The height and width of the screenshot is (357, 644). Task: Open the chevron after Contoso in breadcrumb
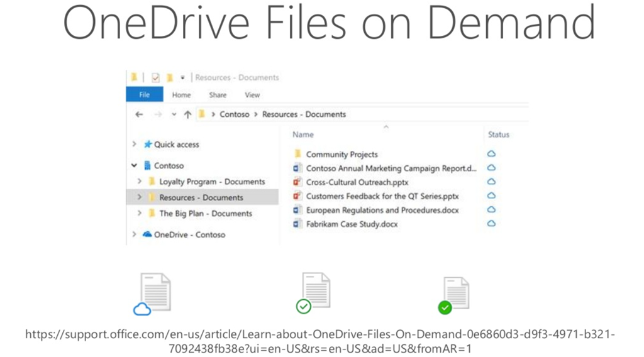256,114
